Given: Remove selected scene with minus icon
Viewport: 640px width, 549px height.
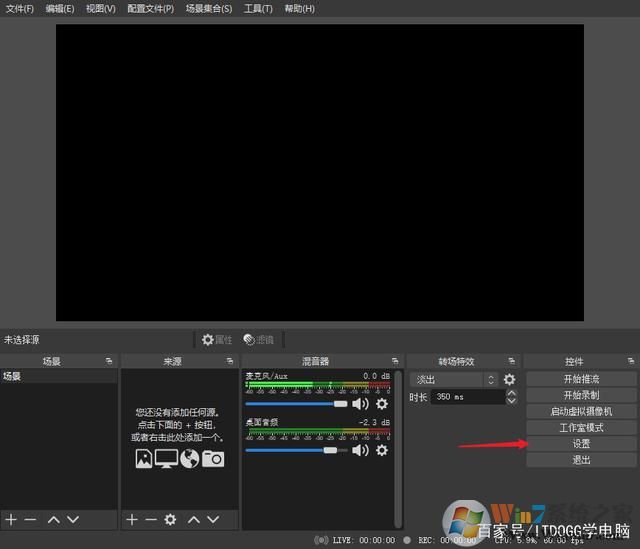Looking at the screenshot, I should 30,520.
